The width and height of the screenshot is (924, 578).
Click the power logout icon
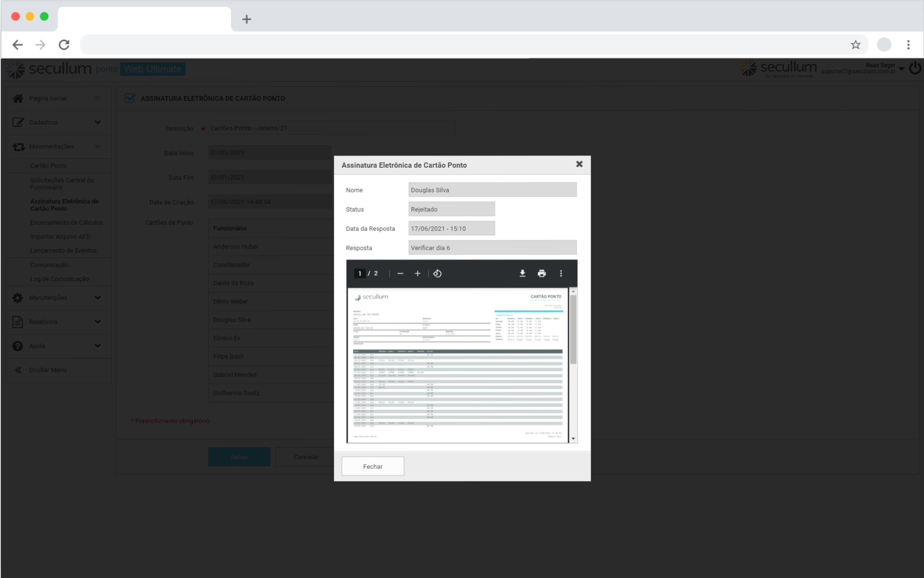point(915,68)
